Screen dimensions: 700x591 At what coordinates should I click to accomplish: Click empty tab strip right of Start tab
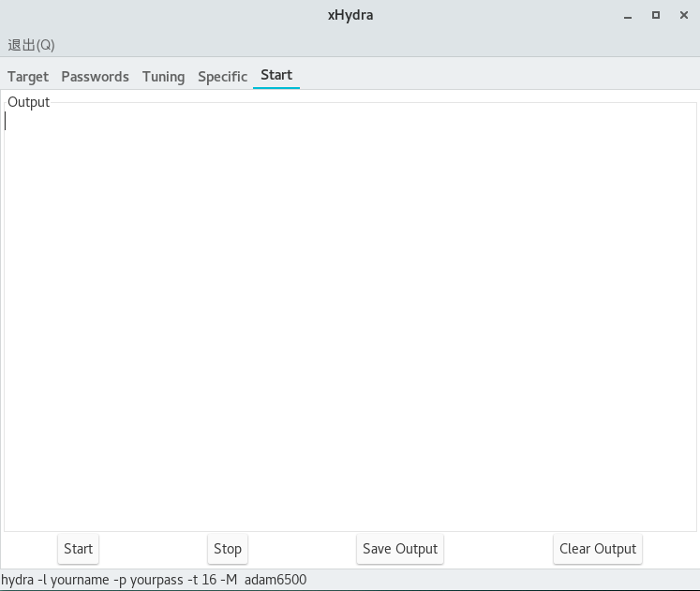click(x=497, y=77)
